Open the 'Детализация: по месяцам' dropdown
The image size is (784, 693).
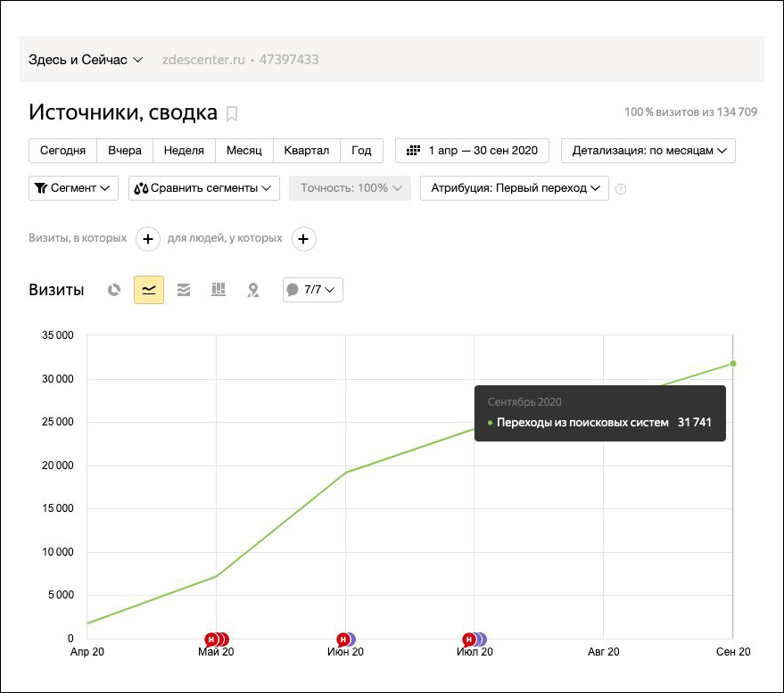[x=647, y=151]
